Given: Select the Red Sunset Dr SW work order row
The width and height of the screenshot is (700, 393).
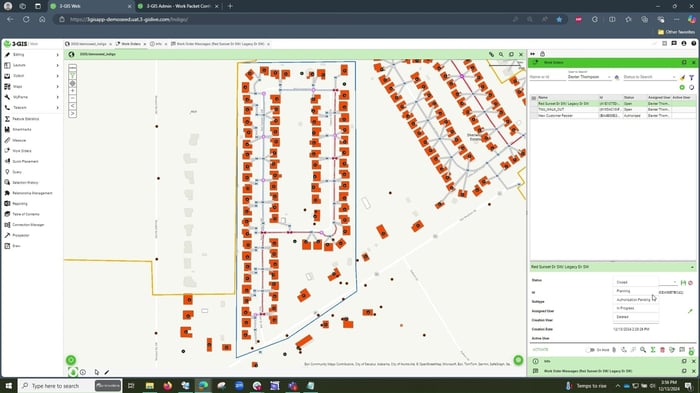Looking at the screenshot, I should click(x=612, y=103).
